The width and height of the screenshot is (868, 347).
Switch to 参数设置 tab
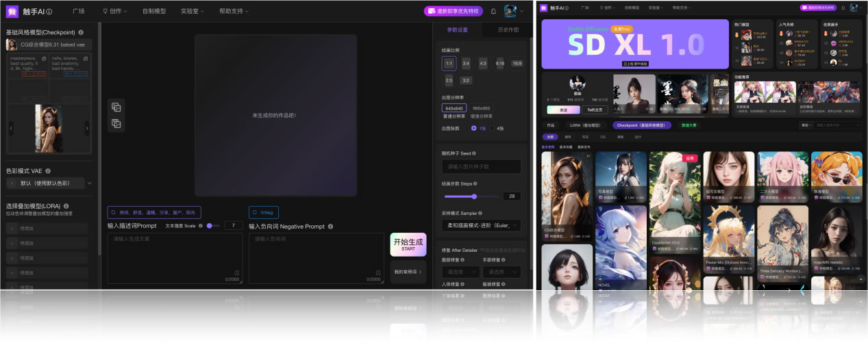pyautogui.click(x=458, y=30)
